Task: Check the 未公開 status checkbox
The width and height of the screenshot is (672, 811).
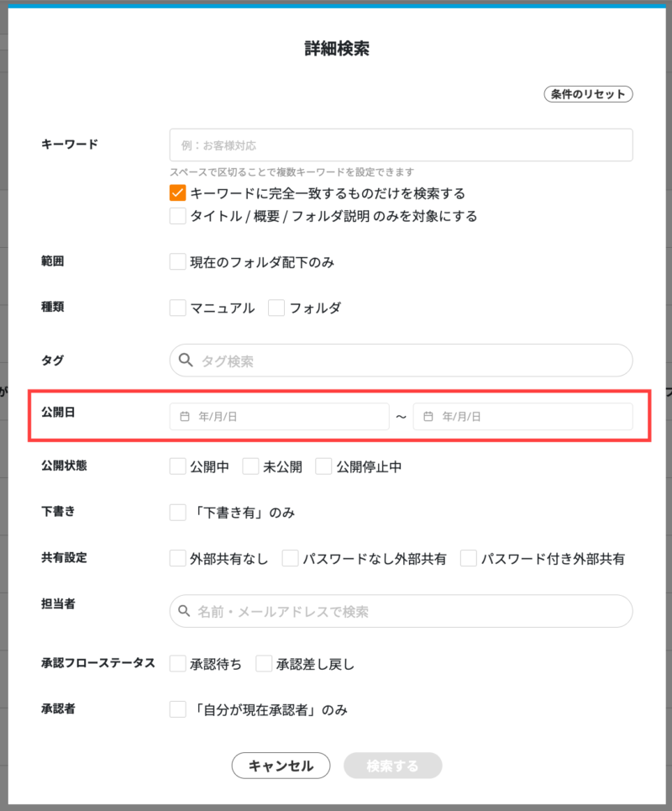Action: point(248,466)
